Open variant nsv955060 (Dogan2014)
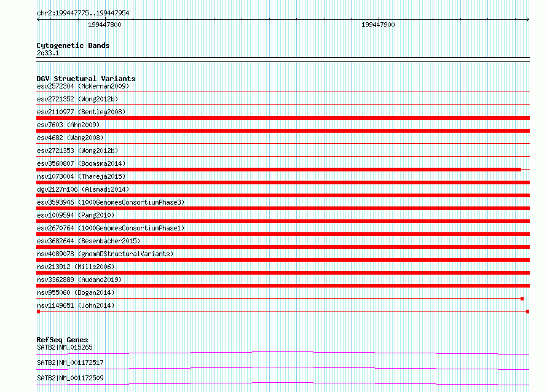This screenshot has width=547, height=392. [76, 292]
